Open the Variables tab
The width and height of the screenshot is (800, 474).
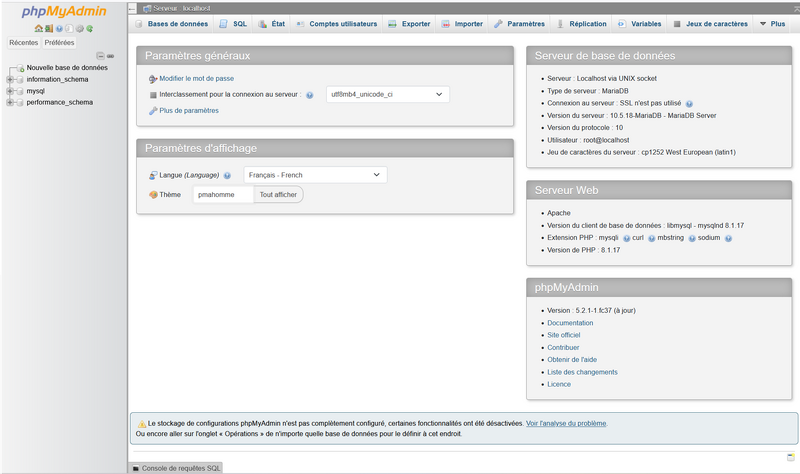(640, 24)
